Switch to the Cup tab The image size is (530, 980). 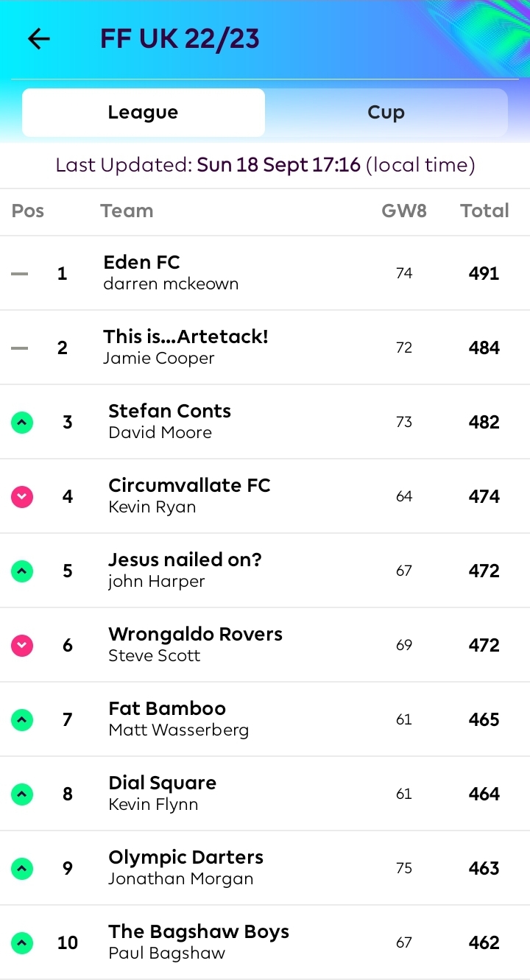pos(386,113)
